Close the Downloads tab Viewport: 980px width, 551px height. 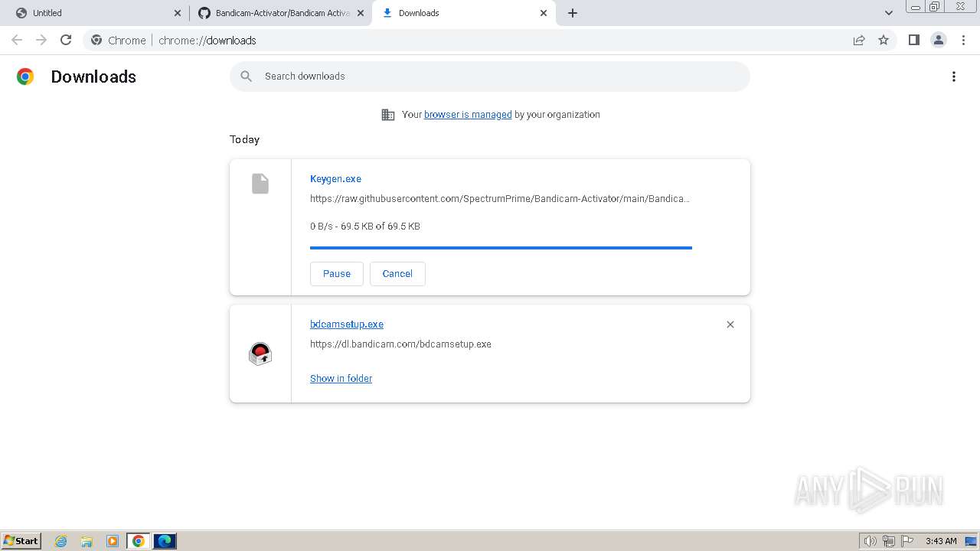tap(544, 13)
